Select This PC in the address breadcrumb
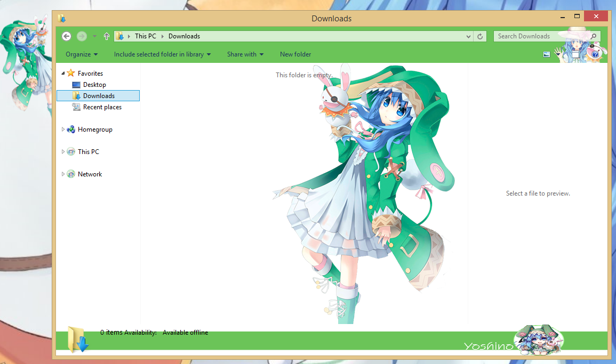Viewport: 616px width, 364px height. [x=146, y=36]
